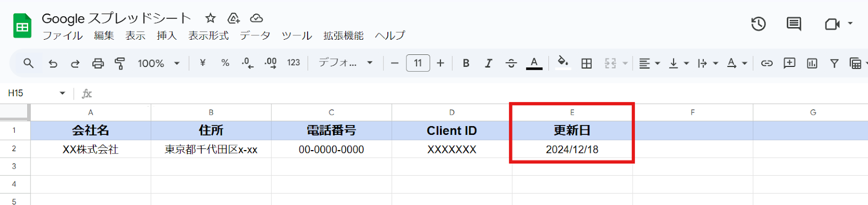Open the comments history icon

(794, 24)
